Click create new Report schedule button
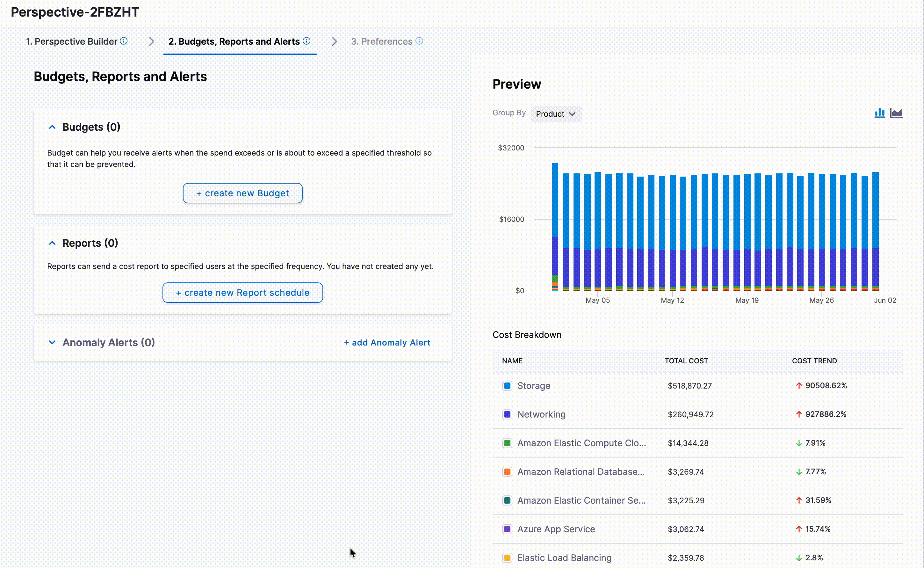Image resolution: width=924 pixels, height=568 pixels. 242,293
